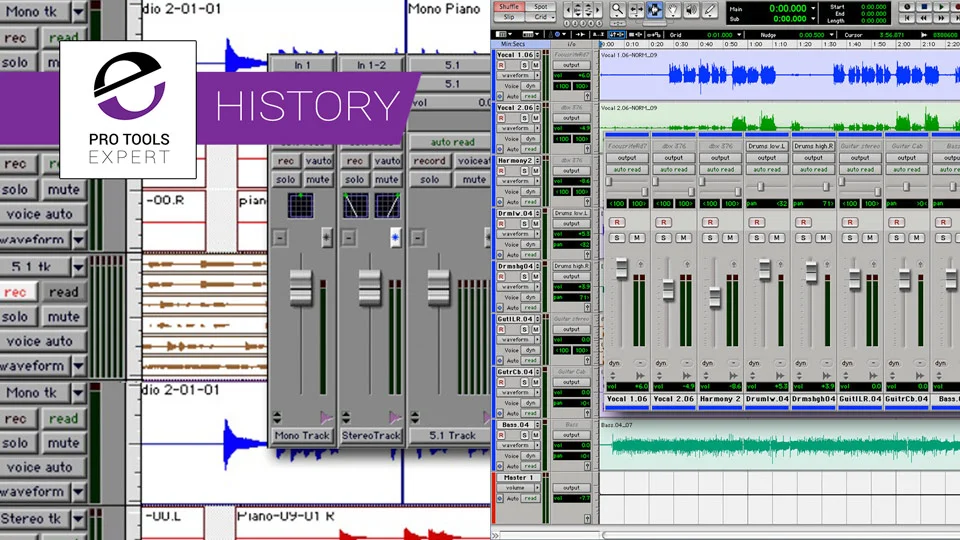Click the horizontal zoom out arrow
The height and width of the screenshot is (540, 960).
(568, 10)
